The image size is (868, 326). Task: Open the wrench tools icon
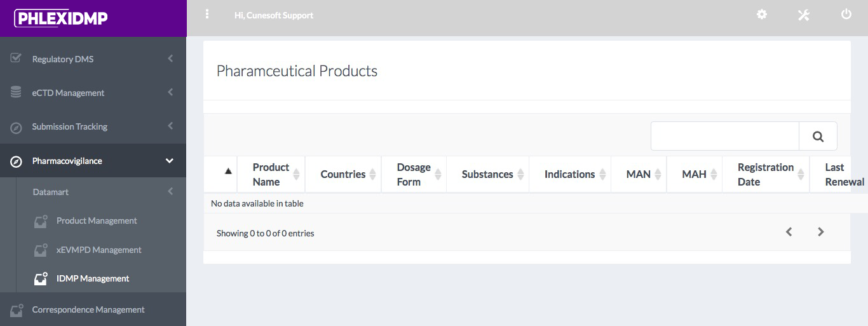(x=804, y=15)
